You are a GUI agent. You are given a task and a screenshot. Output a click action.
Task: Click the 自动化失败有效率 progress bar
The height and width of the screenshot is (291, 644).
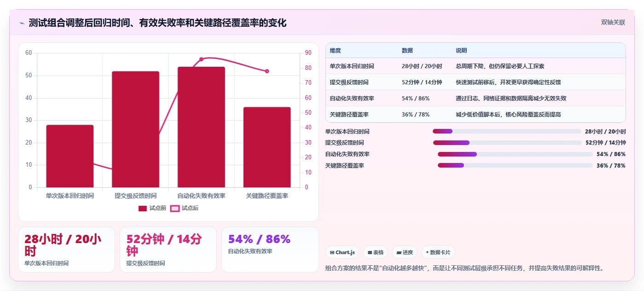click(x=515, y=154)
